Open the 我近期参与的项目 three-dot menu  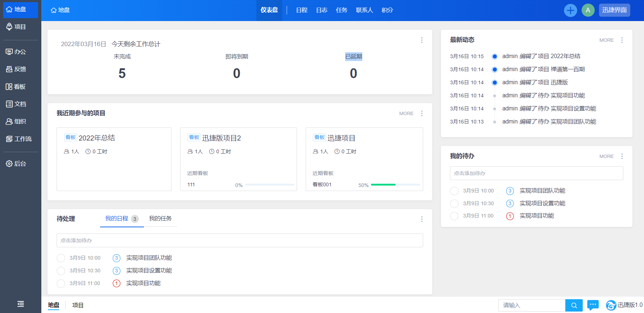pos(422,114)
